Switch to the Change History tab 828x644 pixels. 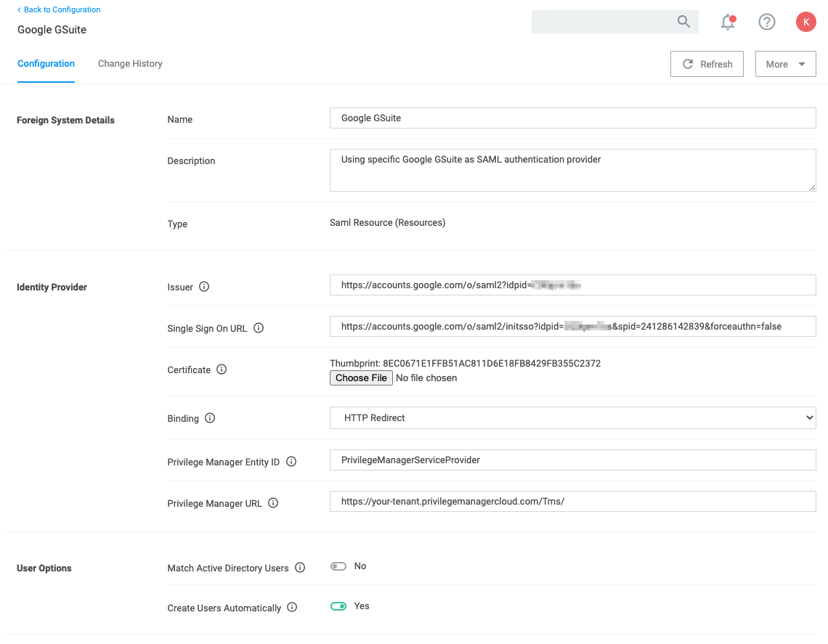pos(130,64)
